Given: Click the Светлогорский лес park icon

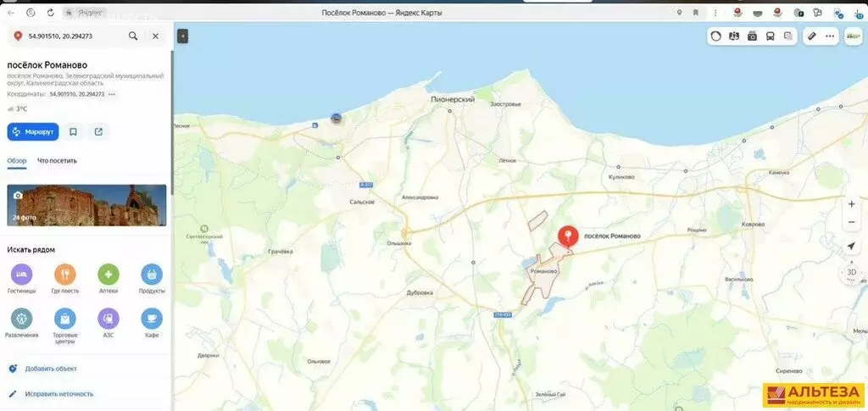Looking at the screenshot, I should pyautogui.click(x=204, y=228).
